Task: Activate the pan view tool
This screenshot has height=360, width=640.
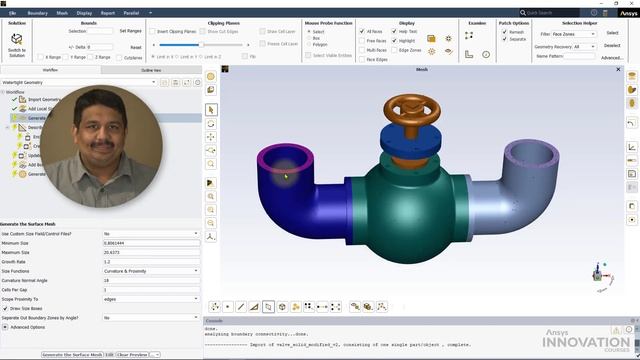Action: tap(211, 137)
